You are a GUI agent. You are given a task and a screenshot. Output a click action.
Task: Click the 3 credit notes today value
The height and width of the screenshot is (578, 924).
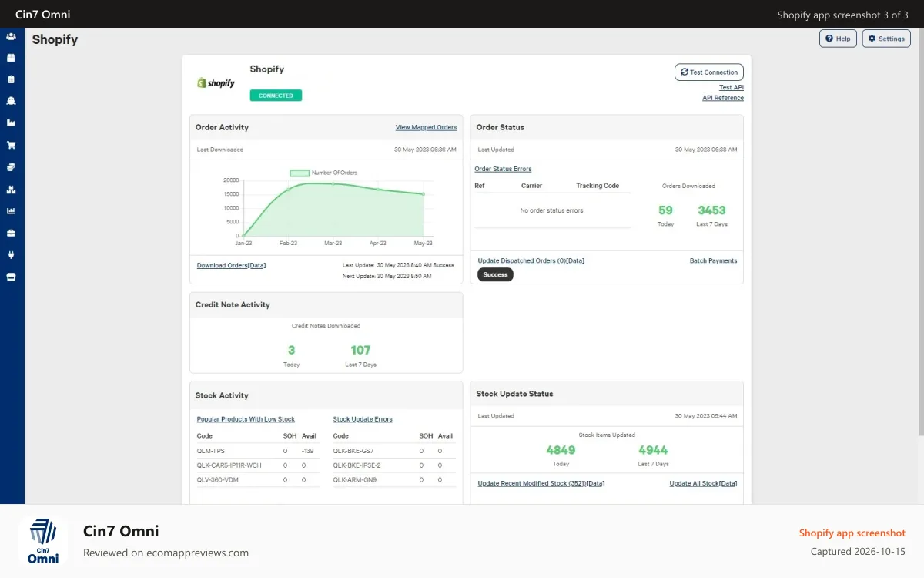point(291,350)
